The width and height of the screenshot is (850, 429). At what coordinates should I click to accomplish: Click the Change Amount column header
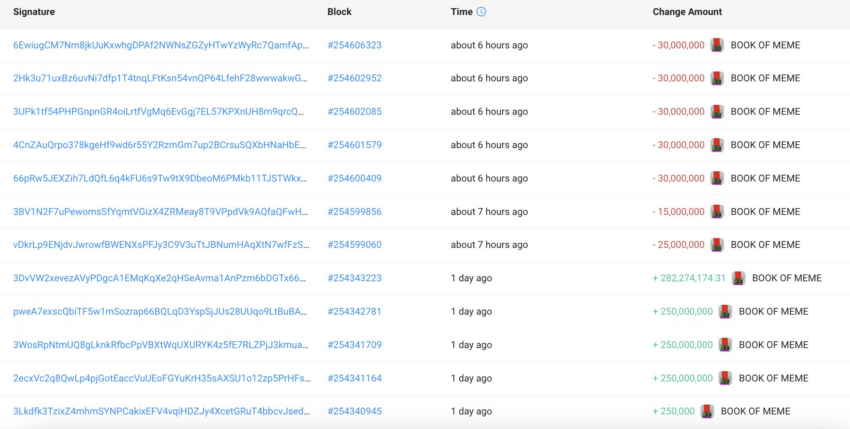click(687, 12)
